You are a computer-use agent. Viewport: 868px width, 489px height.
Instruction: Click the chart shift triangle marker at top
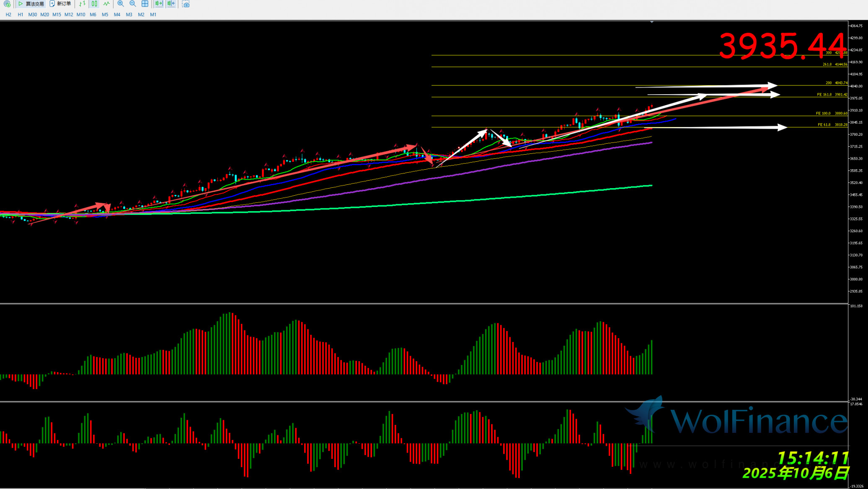652,22
